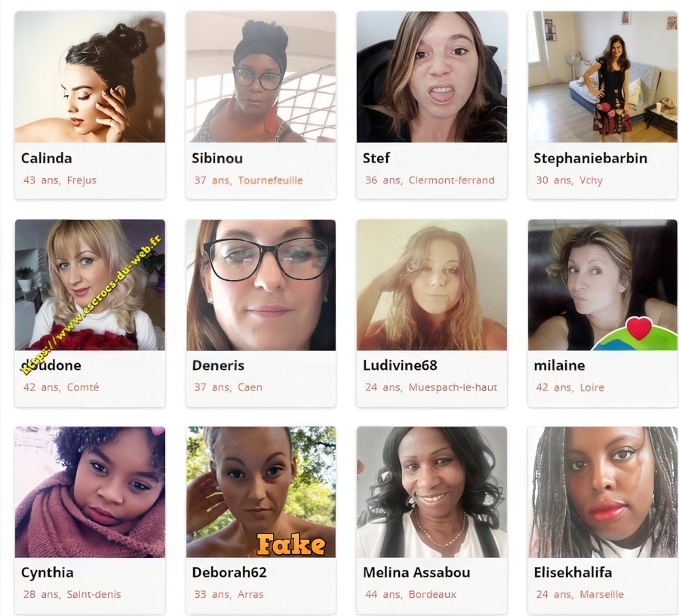Click the Stef profile name
The height and width of the screenshot is (616, 679).
tap(376, 158)
